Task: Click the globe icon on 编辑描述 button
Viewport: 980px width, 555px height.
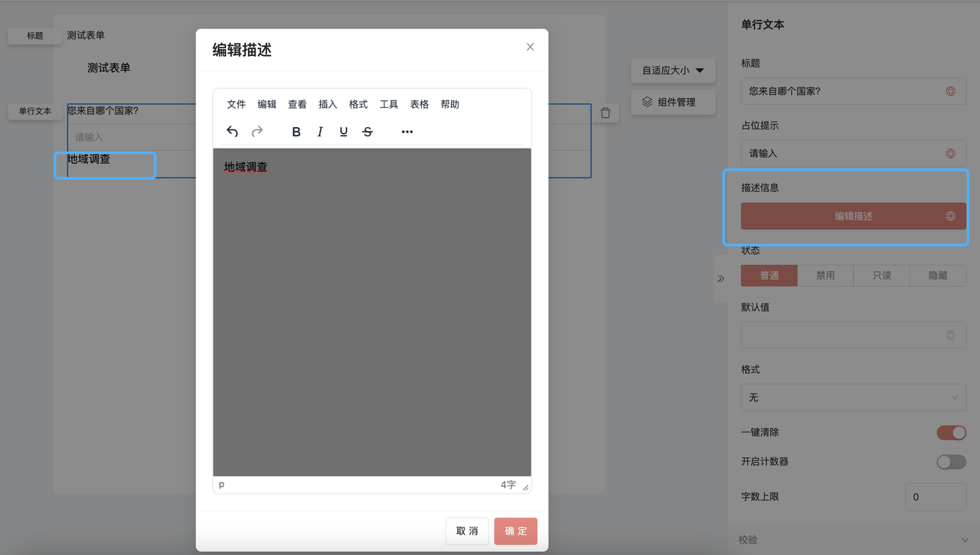Action: (951, 216)
